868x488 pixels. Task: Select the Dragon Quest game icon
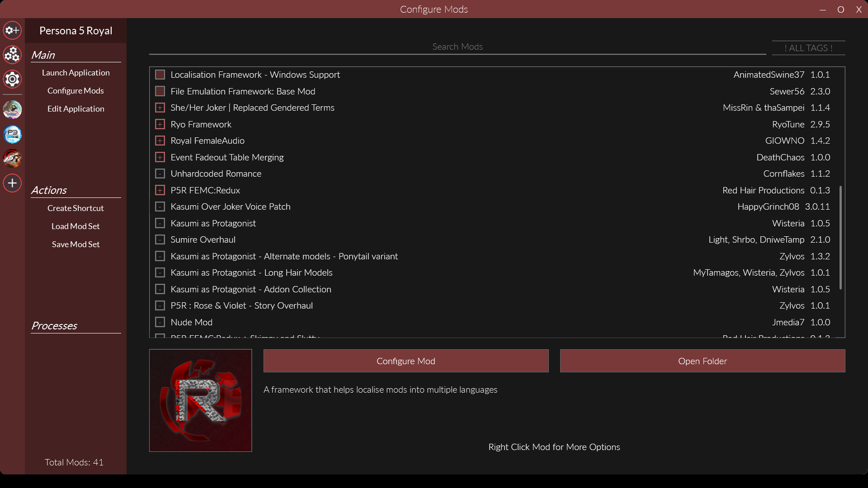12,110
